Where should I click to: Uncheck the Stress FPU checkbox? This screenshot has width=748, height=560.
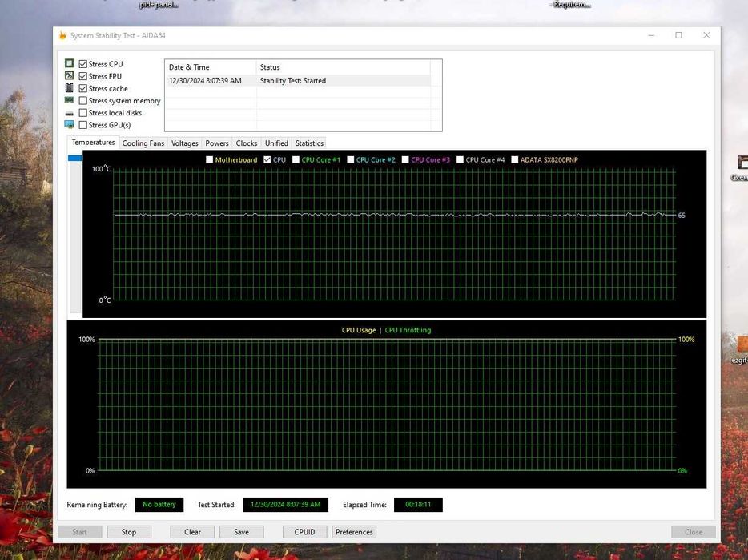tap(83, 76)
